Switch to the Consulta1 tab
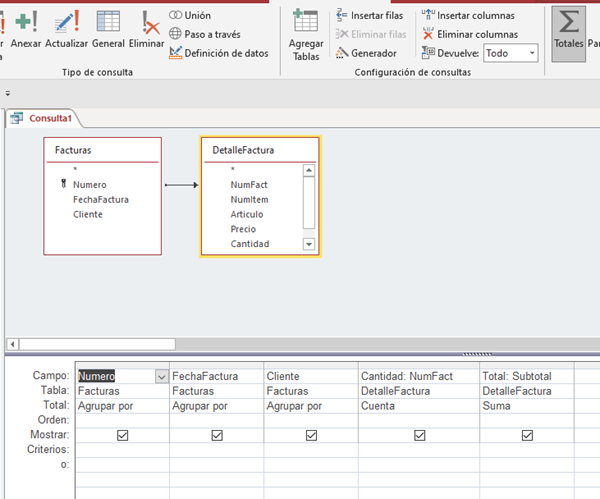Screen dimensions: 600x499 (x=46, y=119)
